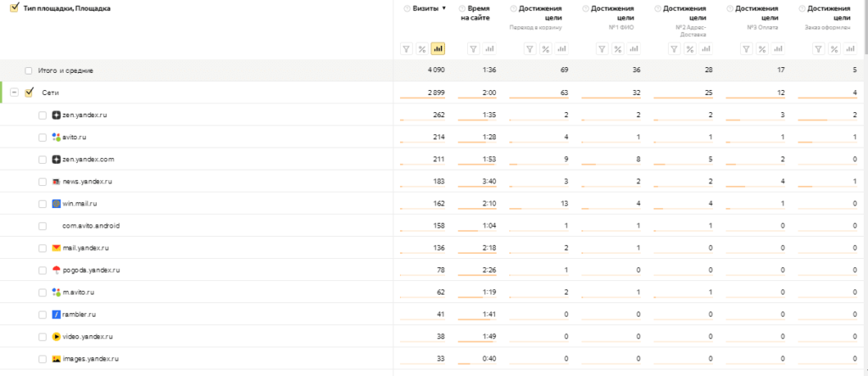Sort by the Время на сайте column header
This screenshot has width=868, height=376.
pos(479,13)
